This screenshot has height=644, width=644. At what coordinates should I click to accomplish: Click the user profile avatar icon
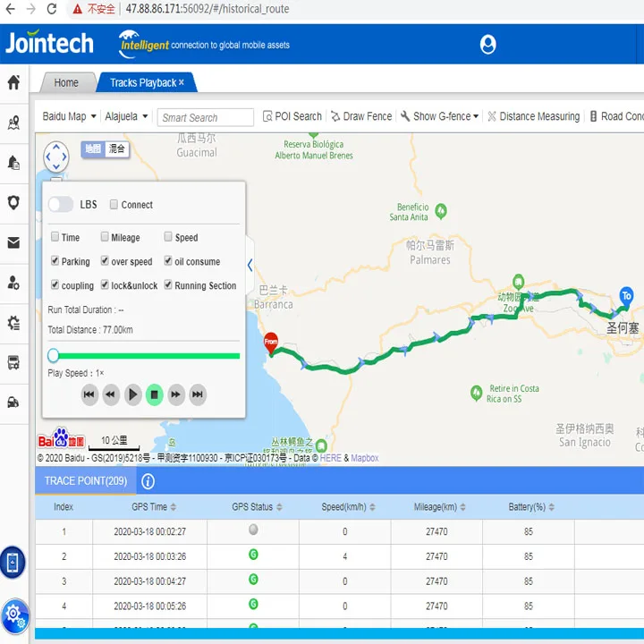(487, 44)
